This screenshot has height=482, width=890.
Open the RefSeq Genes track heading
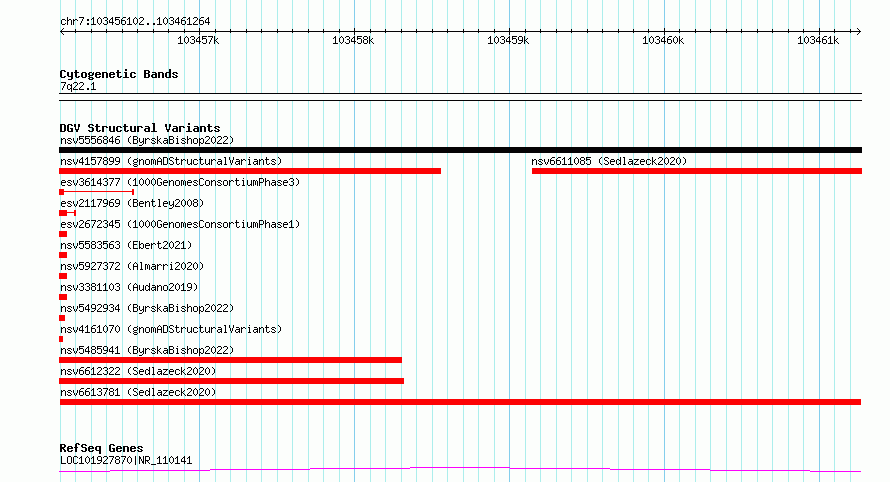[x=101, y=448]
